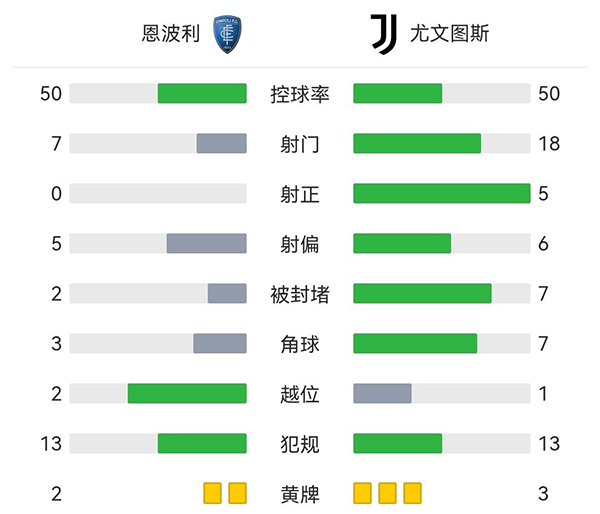Click Empoli's gray 角球 corner bar
This screenshot has width=600, height=514.
220,344
